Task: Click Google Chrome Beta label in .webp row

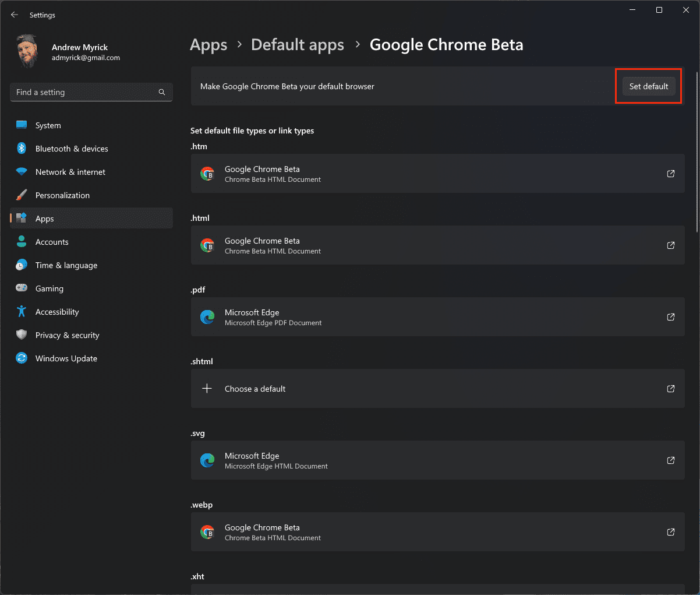Action: (262, 527)
